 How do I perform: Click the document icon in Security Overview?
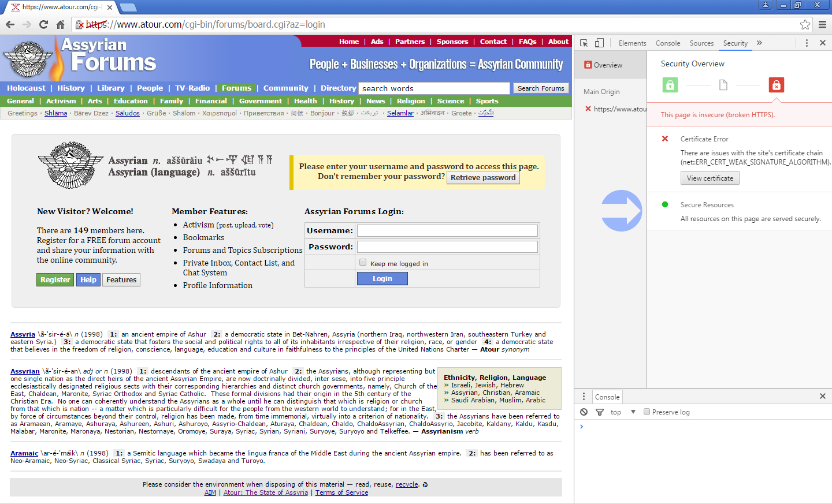pos(723,85)
